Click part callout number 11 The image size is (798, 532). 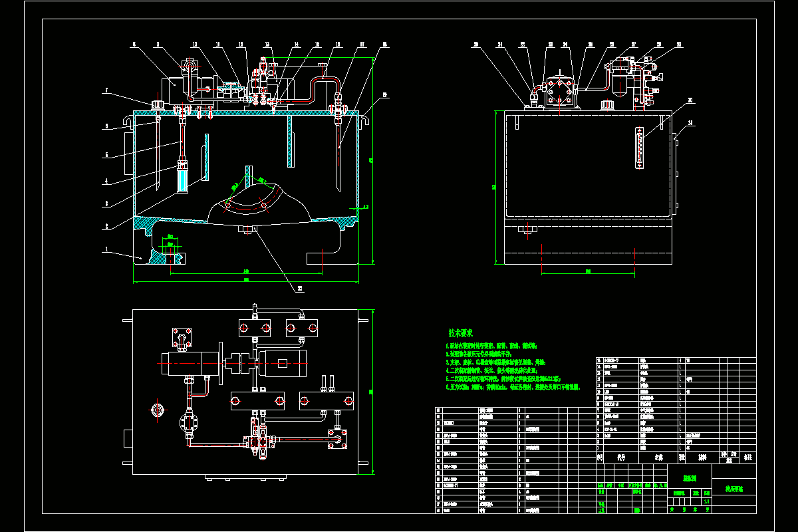pos(217,45)
